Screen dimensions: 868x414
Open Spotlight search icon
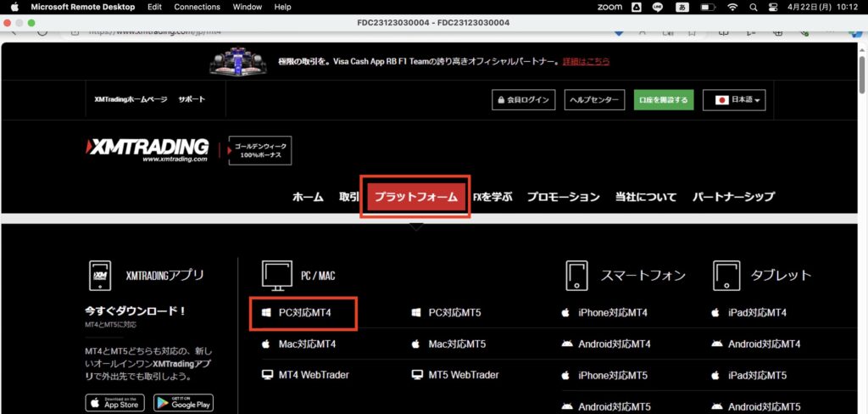[753, 7]
